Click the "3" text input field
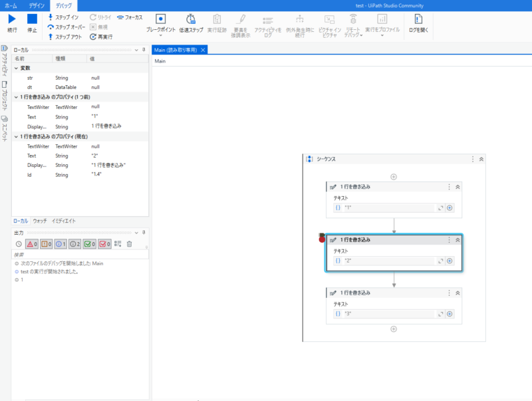The width and height of the screenshot is (532, 401). pyautogui.click(x=389, y=314)
